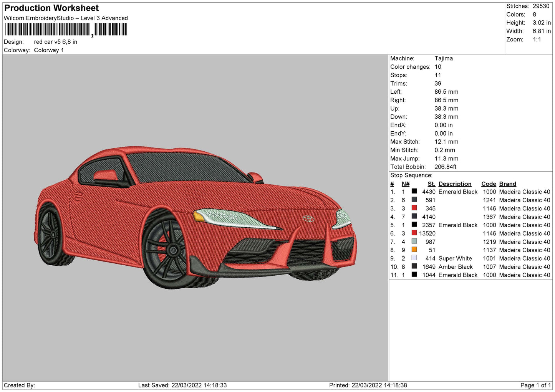Click the orange swatch in stop 8

pos(414,250)
